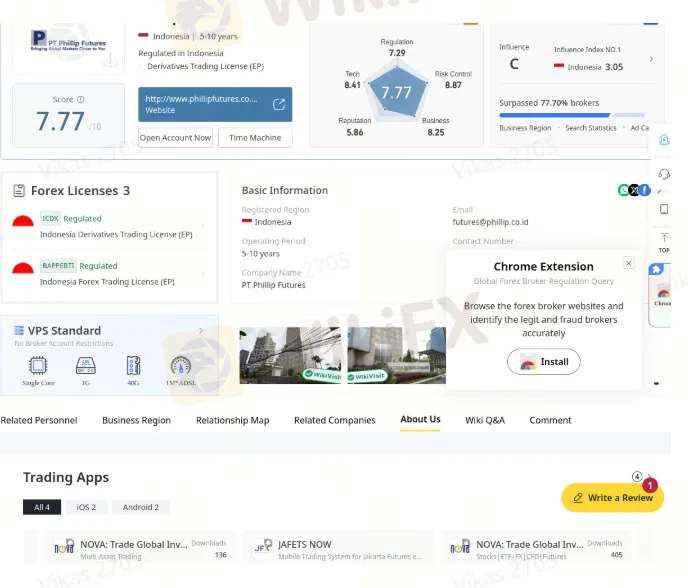Filter trading apps by Android 2
Image resolution: width=688 pixels, height=588 pixels.
(x=141, y=507)
